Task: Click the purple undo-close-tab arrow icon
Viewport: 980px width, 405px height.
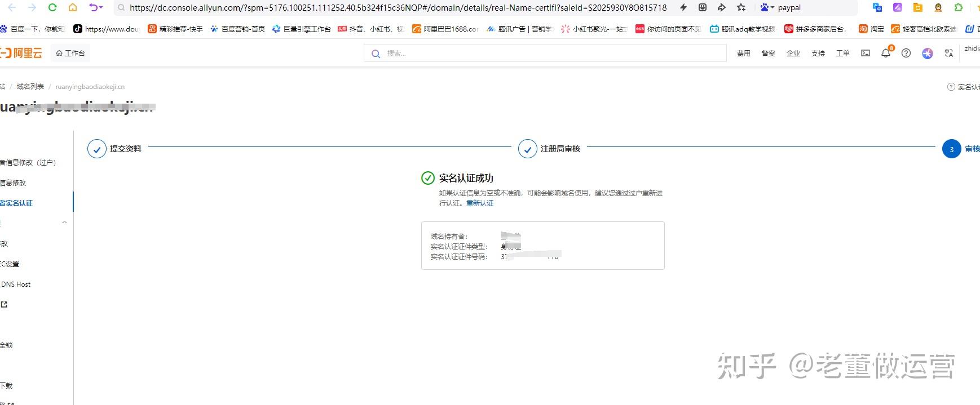Action: pyautogui.click(x=93, y=7)
